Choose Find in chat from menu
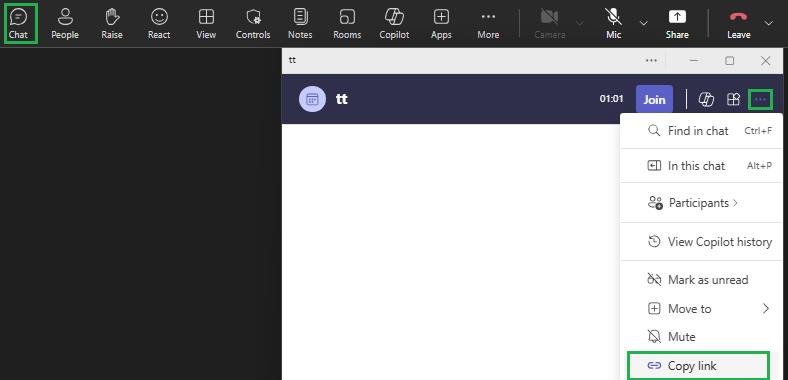Image resolution: width=788 pixels, height=380 pixels. point(702,131)
